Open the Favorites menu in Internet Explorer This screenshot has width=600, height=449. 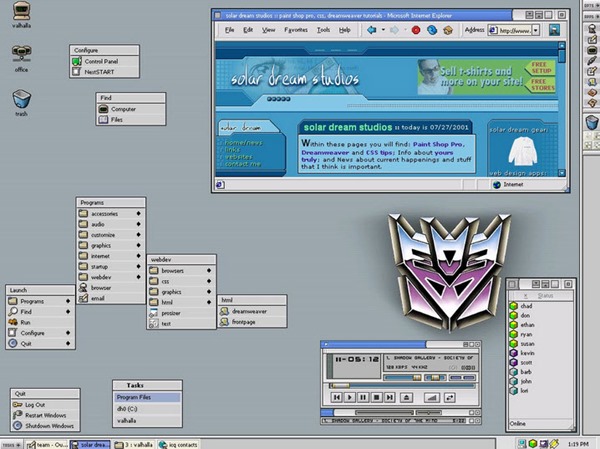296,29
